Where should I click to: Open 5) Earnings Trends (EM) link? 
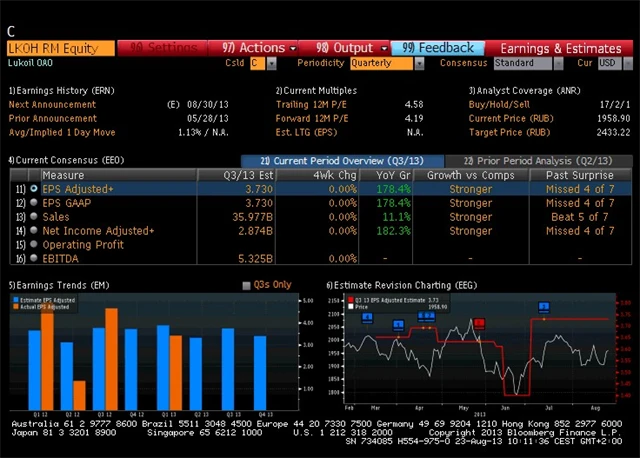[x=59, y=285]
